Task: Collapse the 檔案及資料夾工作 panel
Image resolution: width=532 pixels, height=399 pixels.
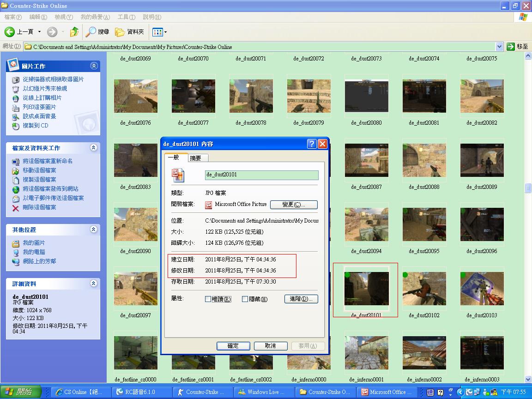Action: 94,148
